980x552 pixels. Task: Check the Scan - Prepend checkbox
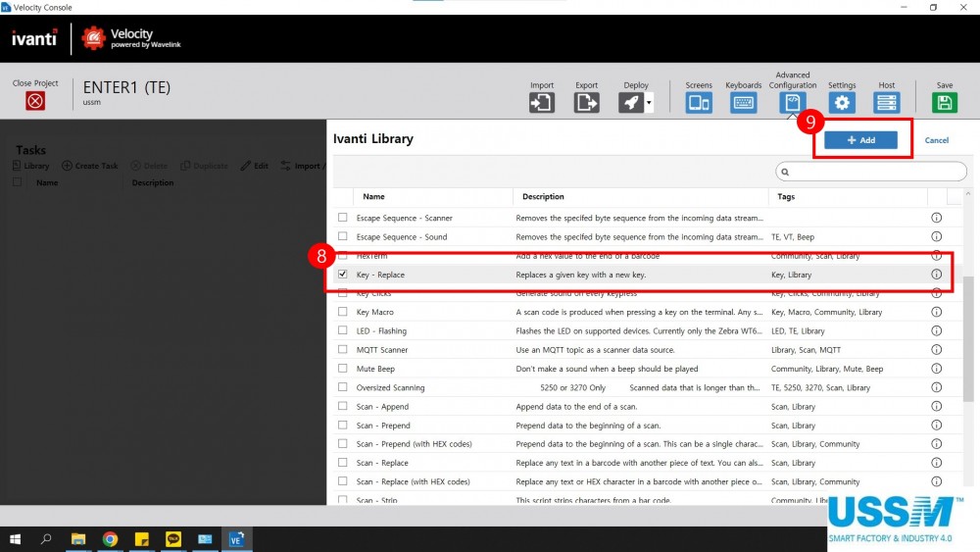click(x=342, y=425)
